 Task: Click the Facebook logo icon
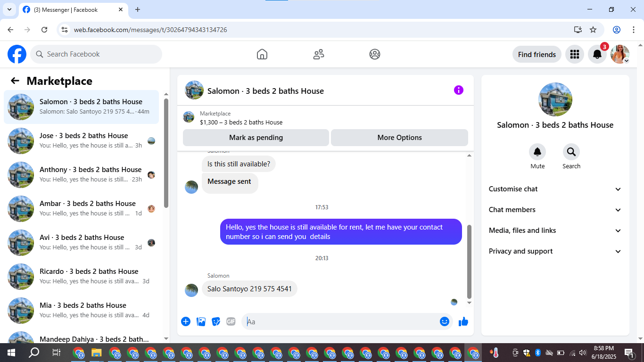tap(17, 54)
